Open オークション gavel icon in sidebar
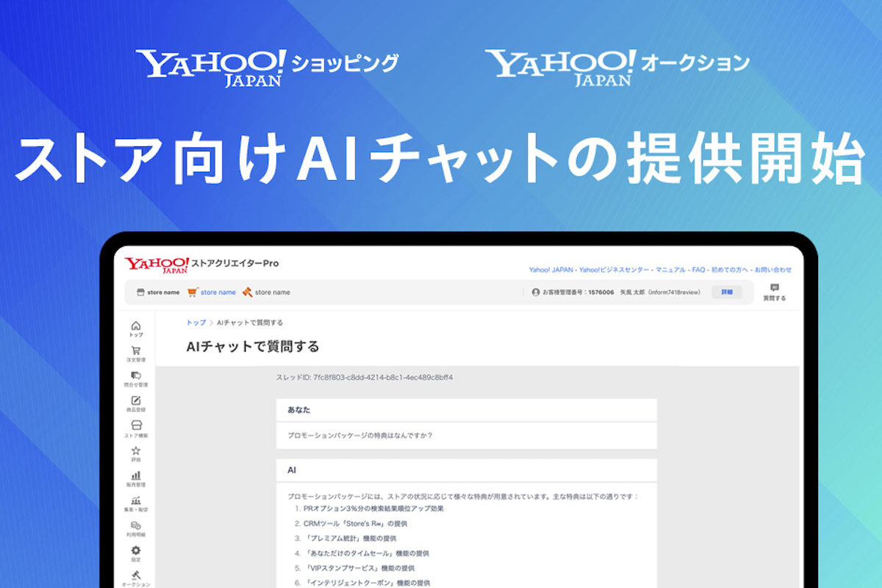This screenshot has width=882, height=588. click(135, 576)
